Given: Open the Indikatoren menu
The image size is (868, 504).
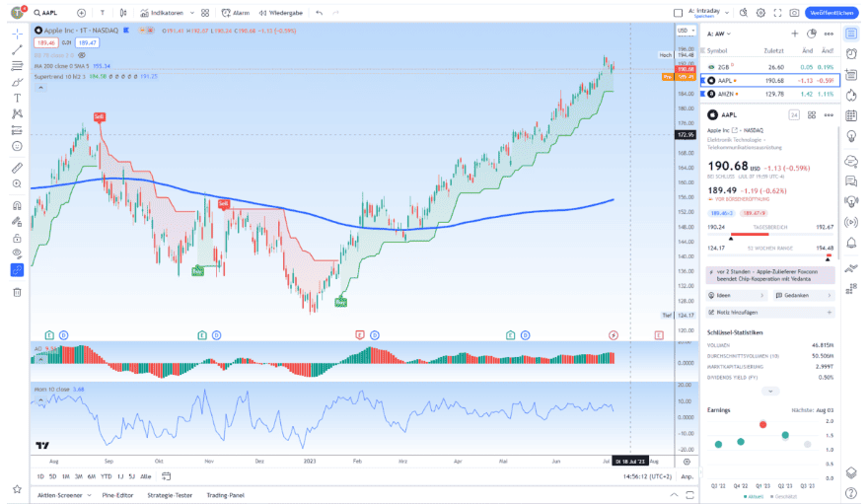Looking at the screenshot, I should pyautogui.click(x=162, y=13).
